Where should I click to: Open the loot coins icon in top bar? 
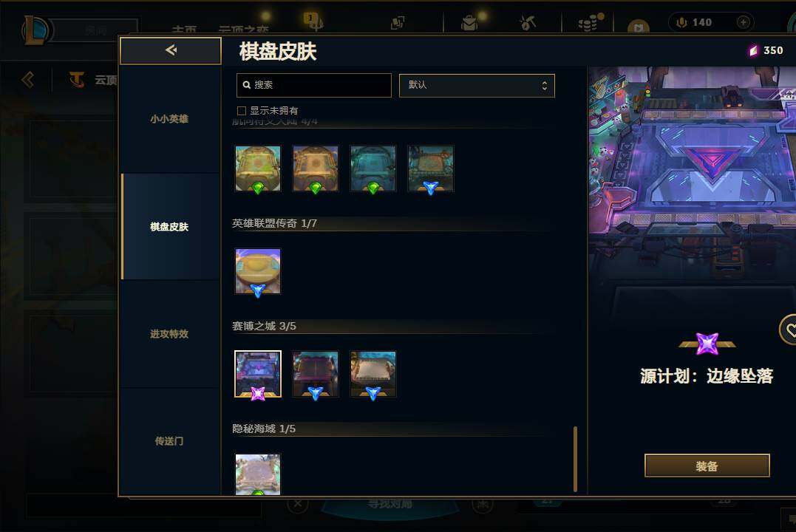coord(588,23)
